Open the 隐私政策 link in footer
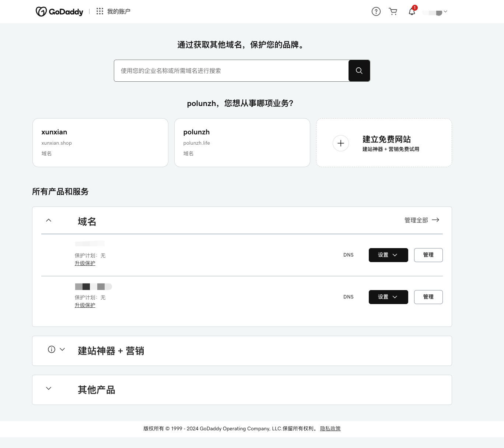 pyautogui.click(x=330, y=428)
